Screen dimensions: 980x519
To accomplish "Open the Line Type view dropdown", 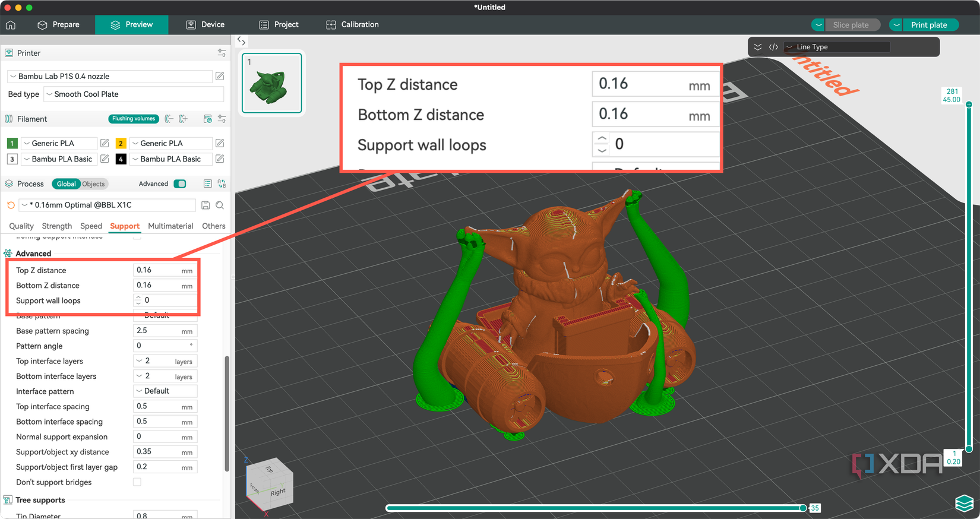I will coord(837,47).
